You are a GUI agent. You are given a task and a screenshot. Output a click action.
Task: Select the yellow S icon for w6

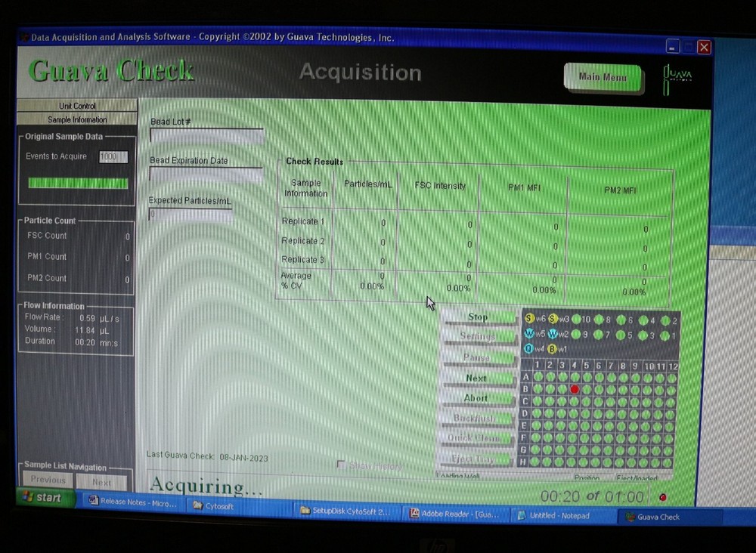click(x=529, y=318)
